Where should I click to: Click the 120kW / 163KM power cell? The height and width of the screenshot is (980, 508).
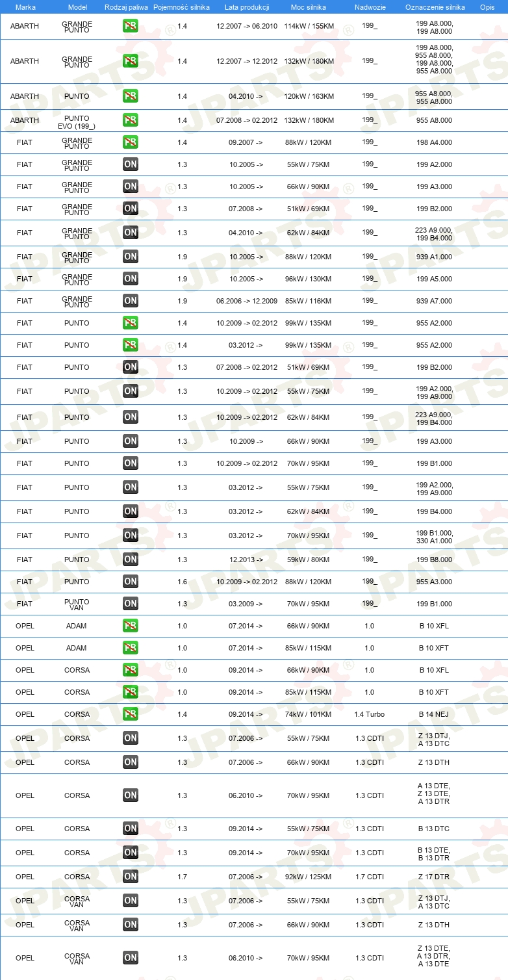coord(309,96)
